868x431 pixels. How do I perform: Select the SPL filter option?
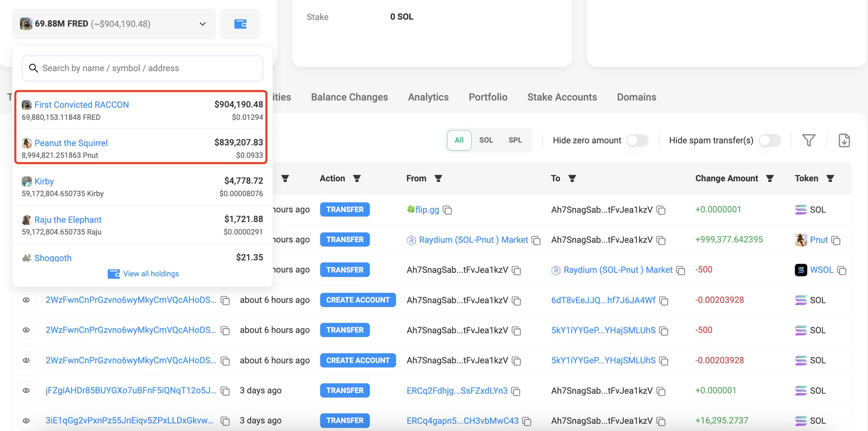click(515, 140)
